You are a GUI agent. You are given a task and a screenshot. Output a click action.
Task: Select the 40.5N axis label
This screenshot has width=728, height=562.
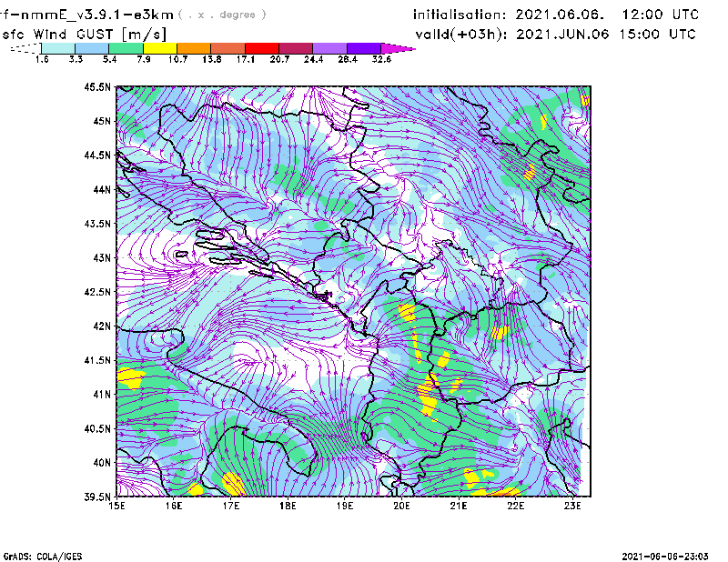(97, 428)
